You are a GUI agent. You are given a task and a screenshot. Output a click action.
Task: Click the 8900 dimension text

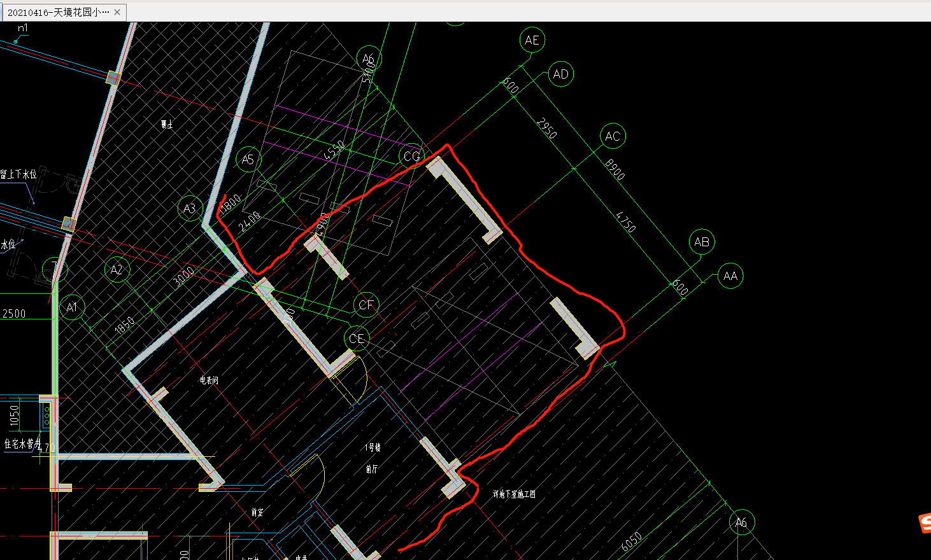[x=615, y=170]
